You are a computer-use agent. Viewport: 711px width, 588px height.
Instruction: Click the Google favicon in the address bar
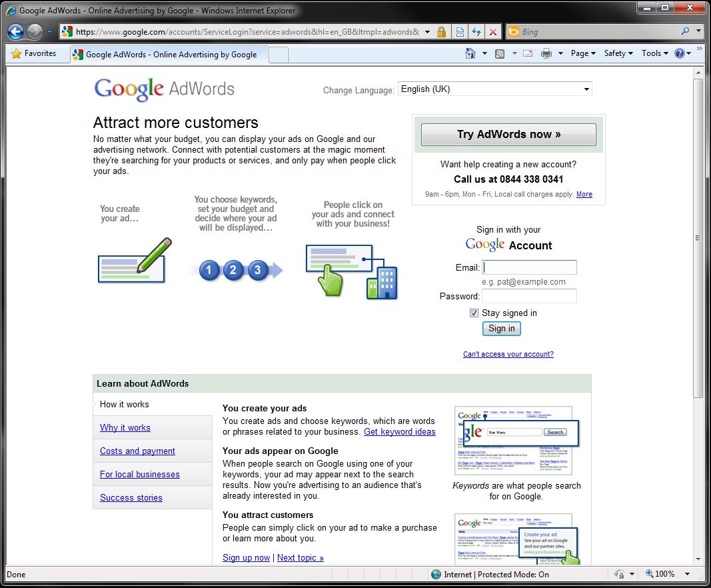tap(67, 31)
